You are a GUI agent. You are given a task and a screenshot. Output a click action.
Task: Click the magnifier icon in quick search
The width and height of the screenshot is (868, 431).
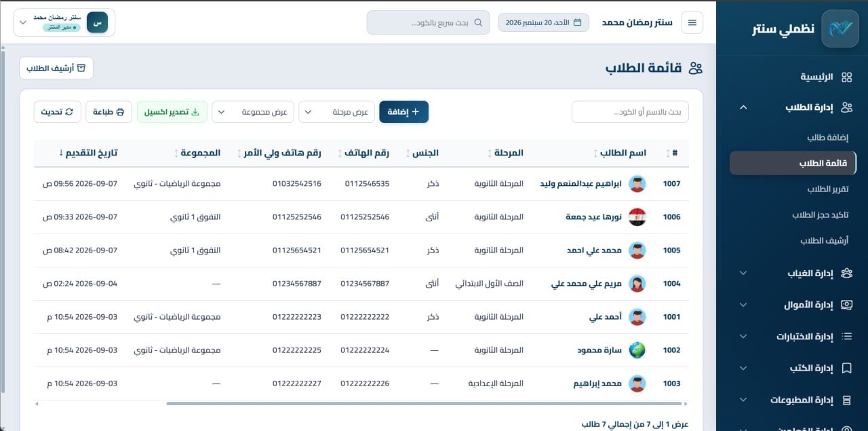point(478,22)
